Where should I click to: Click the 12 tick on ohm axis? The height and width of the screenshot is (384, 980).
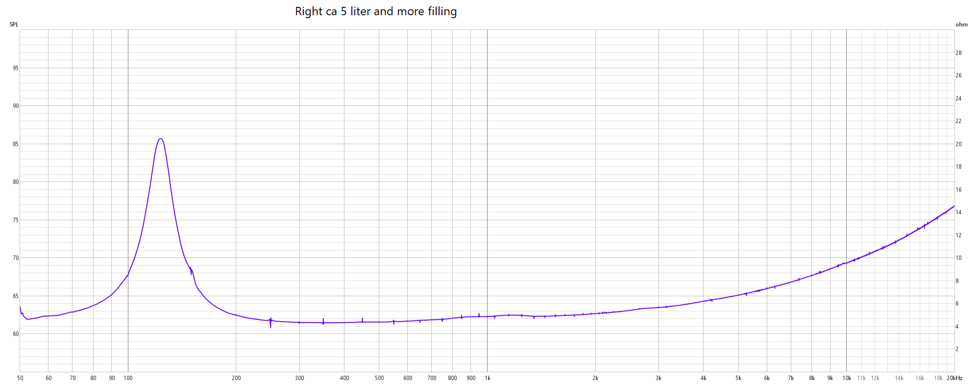958,235
